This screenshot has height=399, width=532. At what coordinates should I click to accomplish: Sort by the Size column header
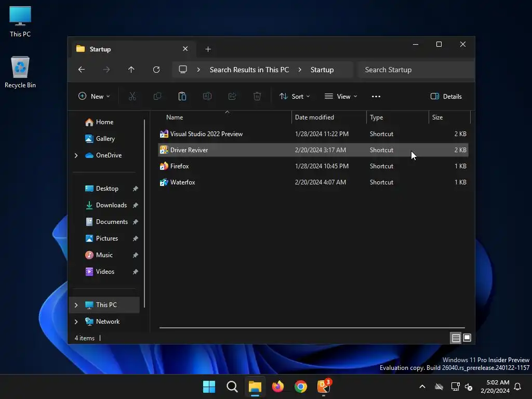(x=449, y=117)
